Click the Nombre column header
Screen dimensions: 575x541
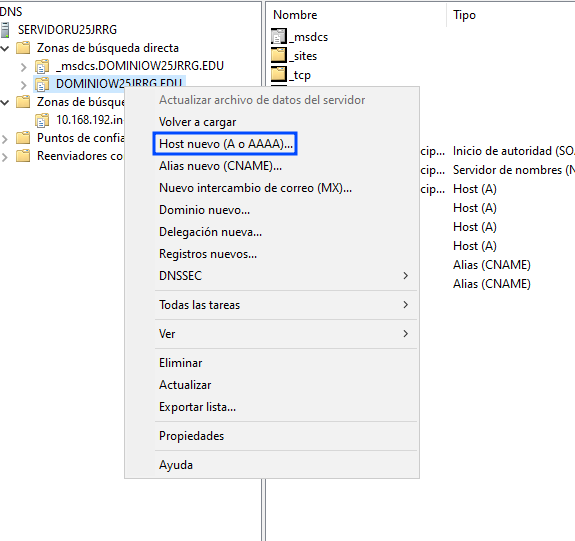pyautogui.click(x=295, y=15)
